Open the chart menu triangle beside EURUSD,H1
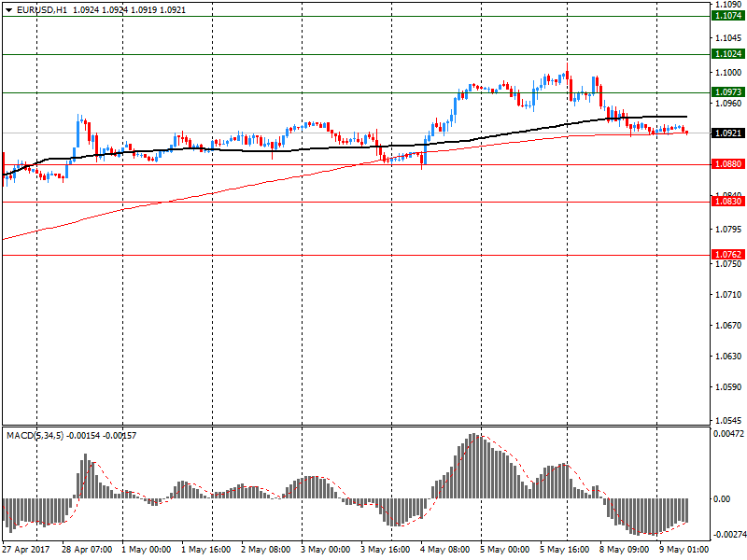This screenshot has height=560, width=747. [8, 10]
